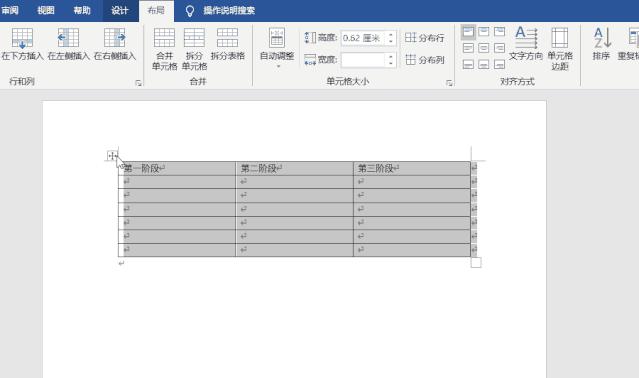Click the cell containing 第二阶段
639x378 pixels.
point(294,168)
